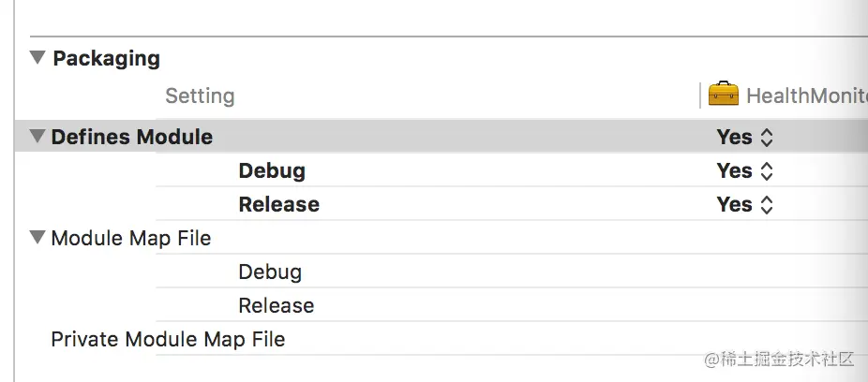Collapse the Defines Module disclosure triangle
This screenshot has width=868, height=382.
pos(37,136)
